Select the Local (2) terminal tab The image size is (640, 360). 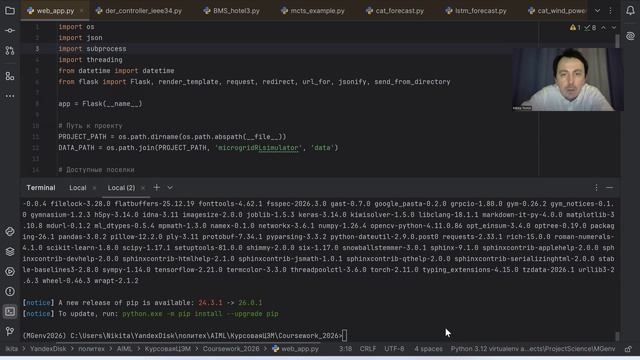(x=121, y=188)
